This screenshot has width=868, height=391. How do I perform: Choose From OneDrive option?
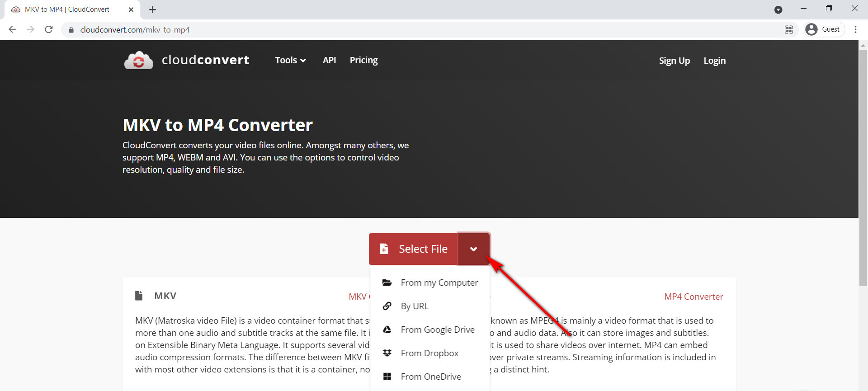click(x=430, y=377)
